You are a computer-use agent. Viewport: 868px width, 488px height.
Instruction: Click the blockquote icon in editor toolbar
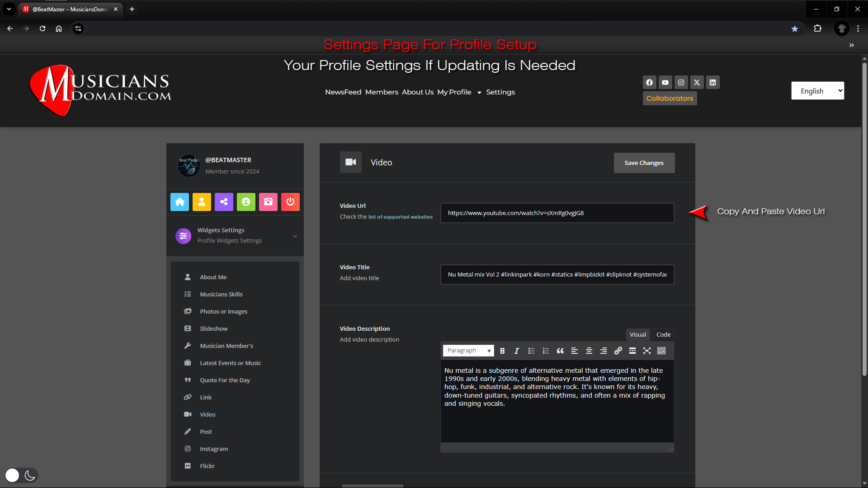[x=560, y=351]
